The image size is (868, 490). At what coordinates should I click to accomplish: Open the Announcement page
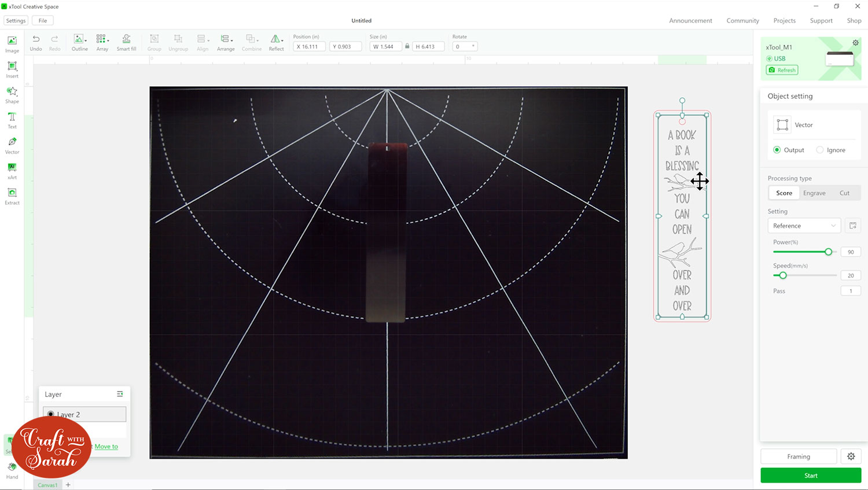[690, 20]
